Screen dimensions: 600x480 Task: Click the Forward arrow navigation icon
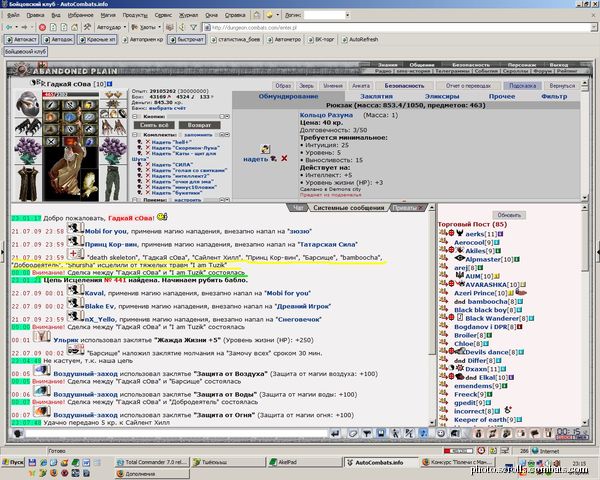[24, 27]
